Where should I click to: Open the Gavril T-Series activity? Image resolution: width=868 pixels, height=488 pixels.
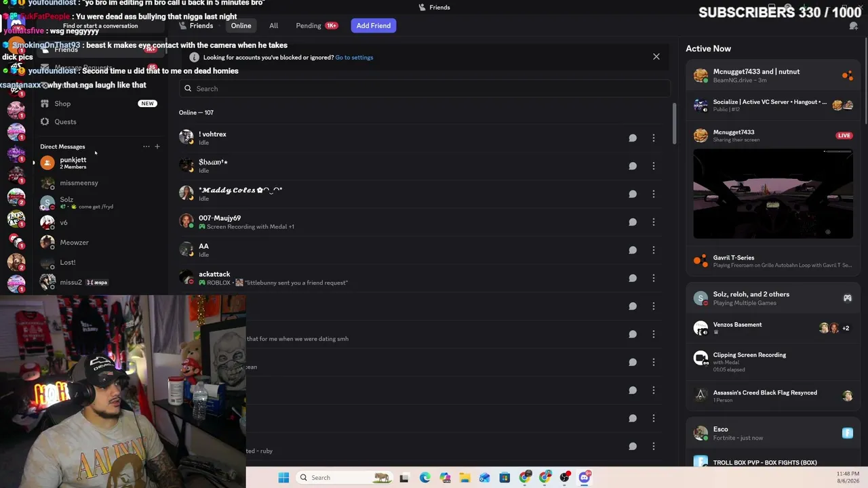pos(773,261)
